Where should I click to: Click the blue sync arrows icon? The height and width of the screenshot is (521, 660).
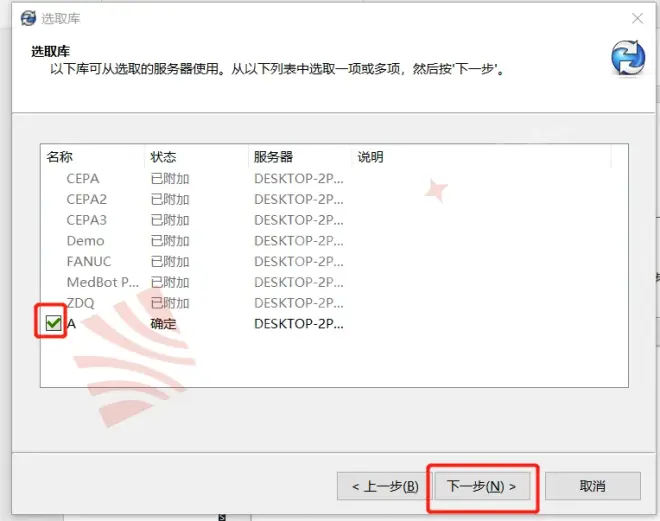(628, 58)
